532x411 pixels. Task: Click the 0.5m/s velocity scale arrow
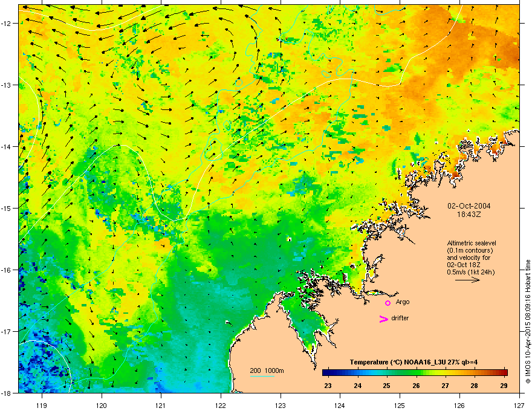(467, 280)
